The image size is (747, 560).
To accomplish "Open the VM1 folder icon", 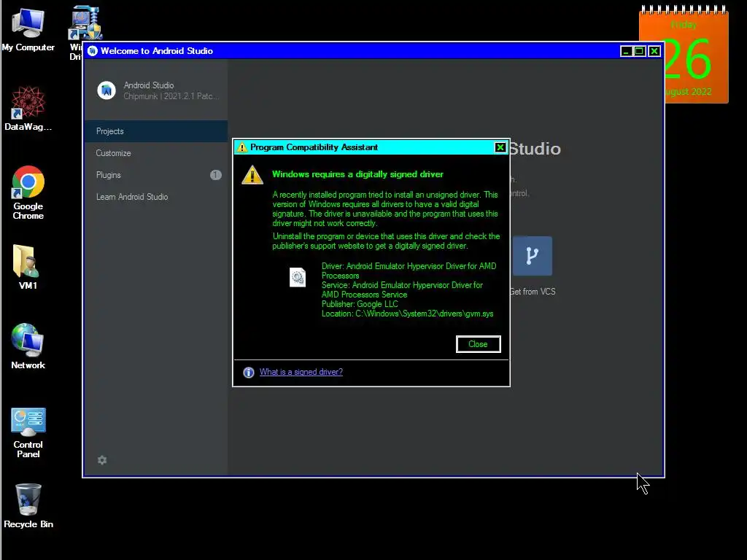I will [27, 267].
